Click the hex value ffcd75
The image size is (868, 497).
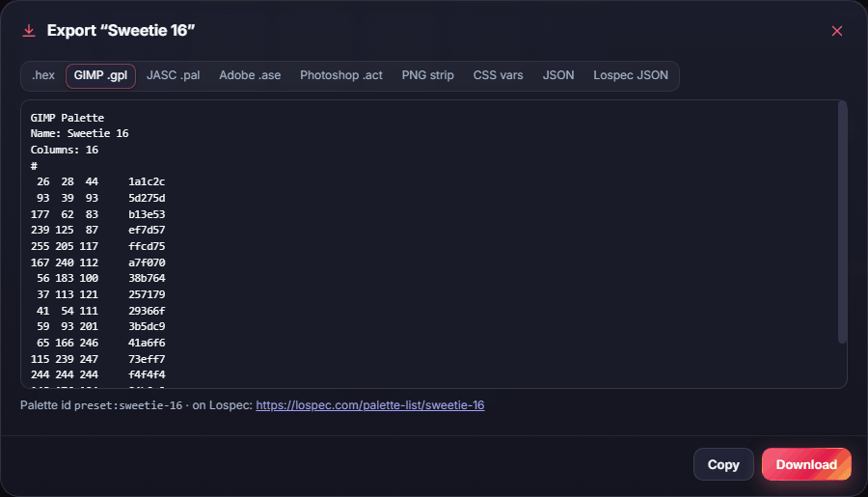tap(147, 246)
